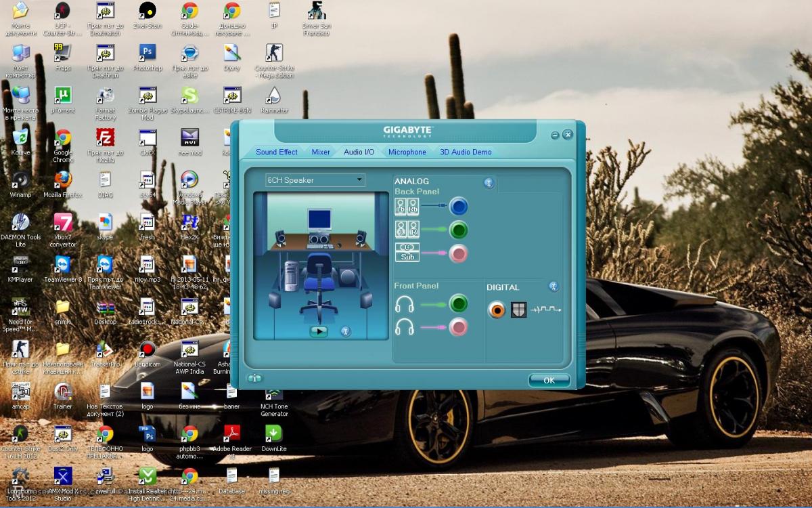Open analog connector settings wrench icon
Image resolution: width=812 pixels, height=508 pixels.
489,183
